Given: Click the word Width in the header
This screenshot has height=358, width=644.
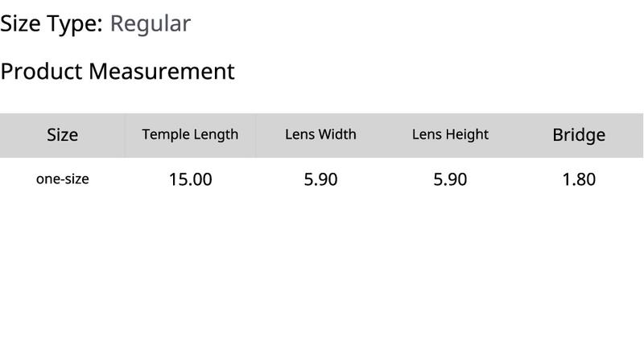Looking at the screenshot, I should (338, 134).
